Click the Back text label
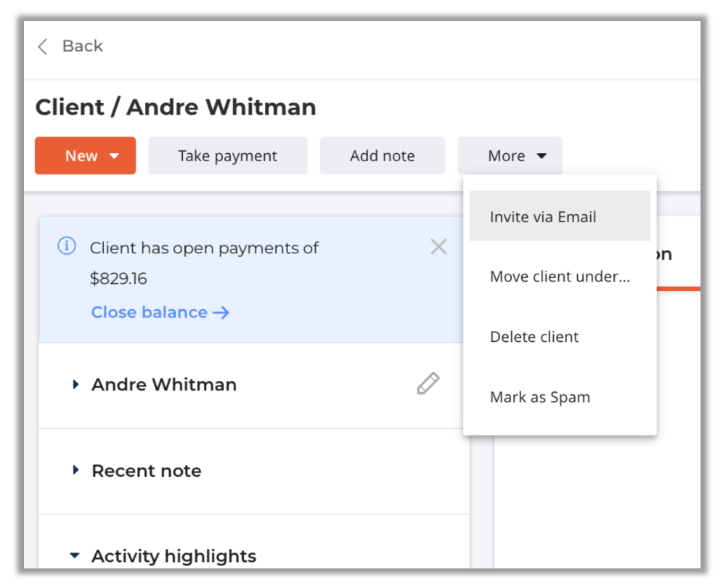 83,46
